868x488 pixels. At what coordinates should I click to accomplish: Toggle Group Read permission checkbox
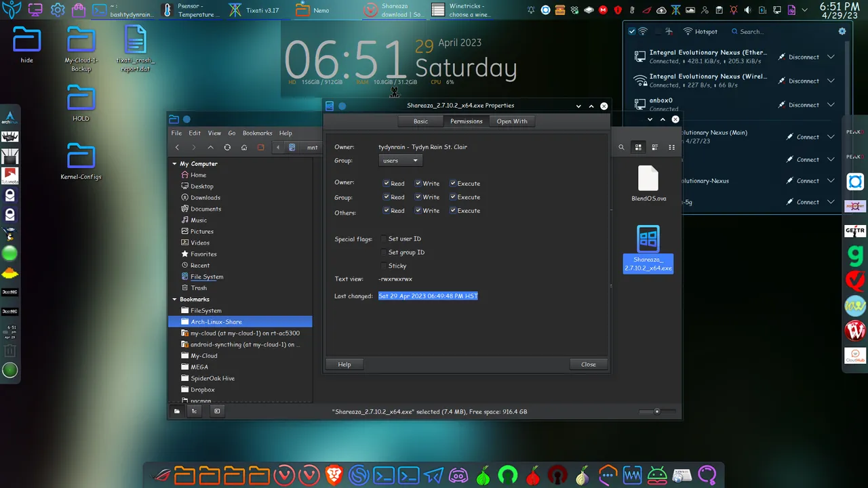[386, 197]
